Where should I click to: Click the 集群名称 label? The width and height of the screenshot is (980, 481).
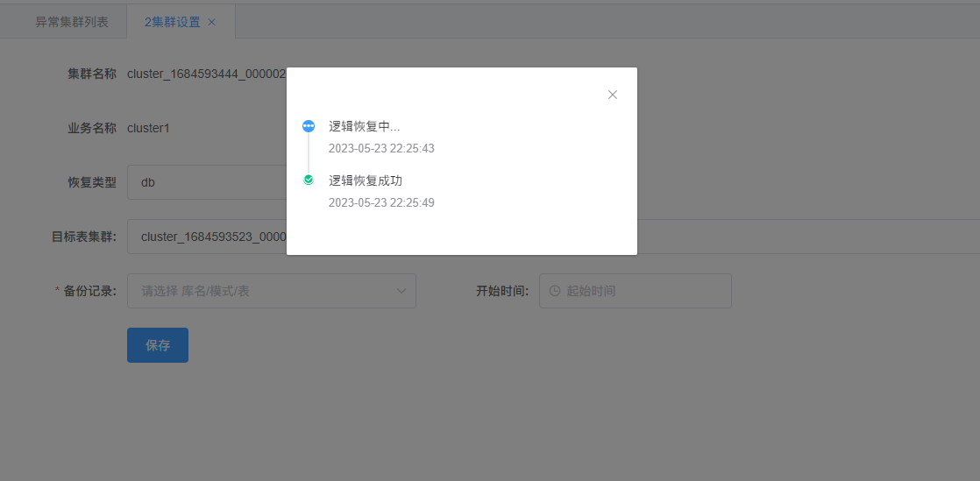(x=92, y=74)
